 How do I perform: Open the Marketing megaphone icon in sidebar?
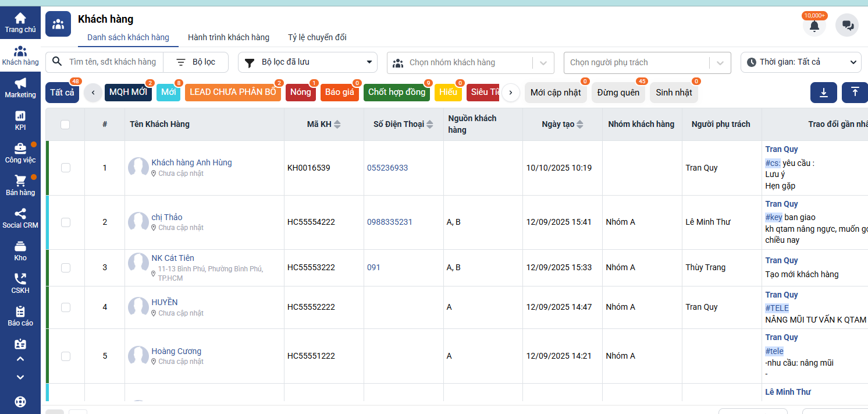tap(20, 83)
